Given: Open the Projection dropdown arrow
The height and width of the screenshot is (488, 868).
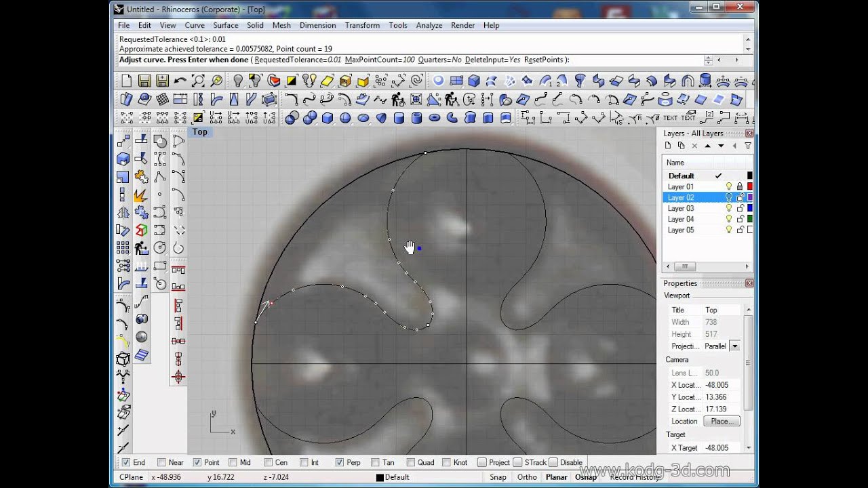Looking at the screenshot, I should tap(734, 346).
